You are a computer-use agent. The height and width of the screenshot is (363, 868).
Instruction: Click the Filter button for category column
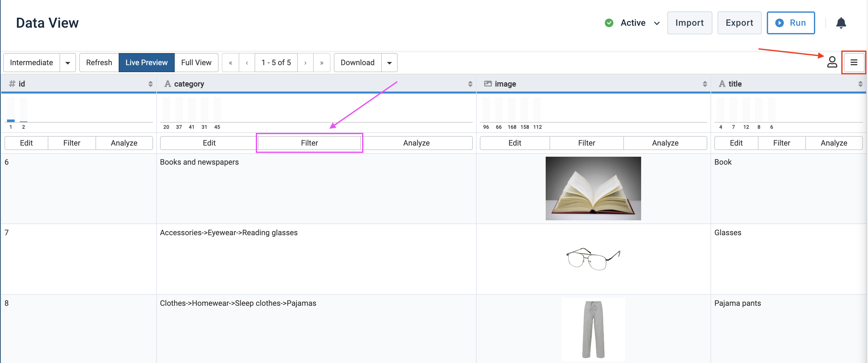point(310,143)
